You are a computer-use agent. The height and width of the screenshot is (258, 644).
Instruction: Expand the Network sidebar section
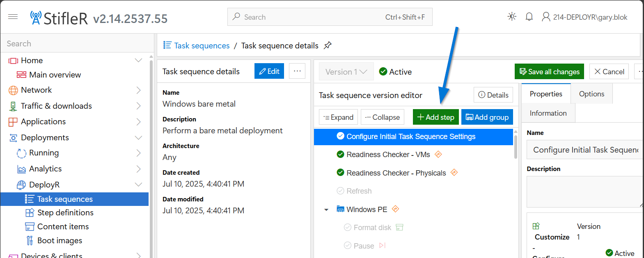138,90
